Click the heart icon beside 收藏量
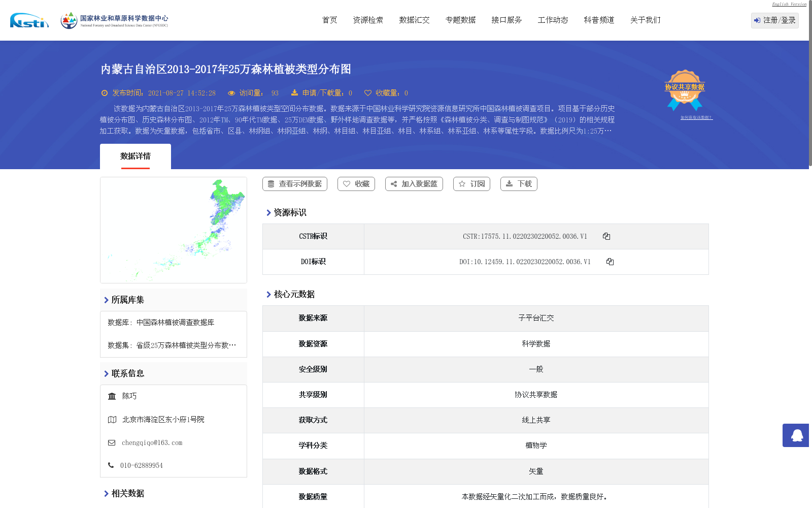 (368, 93)
